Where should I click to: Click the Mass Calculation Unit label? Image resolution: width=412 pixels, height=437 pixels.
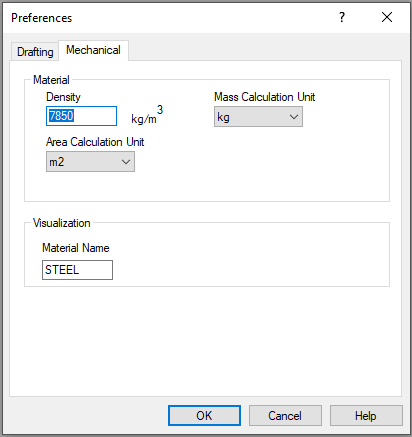click(x=264, y=97)
